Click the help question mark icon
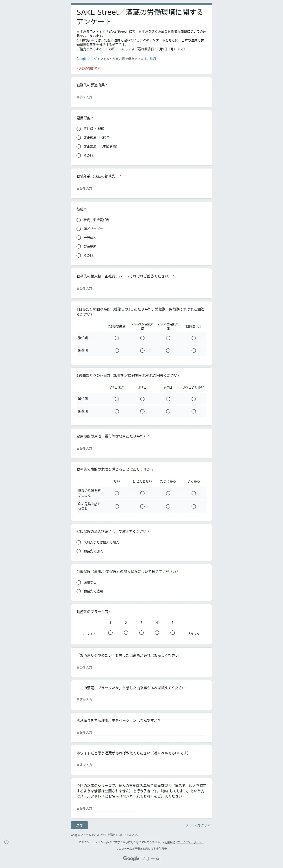The height and width of the screenshot is (868, 283). tap(6, 842)
